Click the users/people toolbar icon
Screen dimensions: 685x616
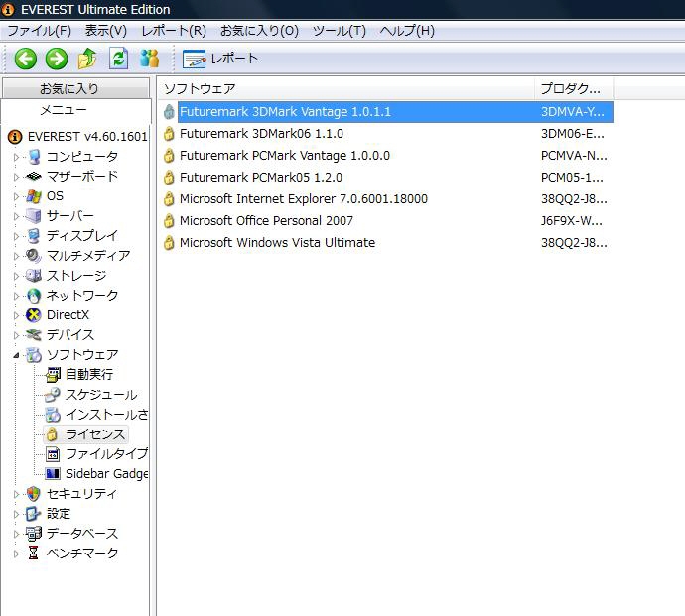149,59
